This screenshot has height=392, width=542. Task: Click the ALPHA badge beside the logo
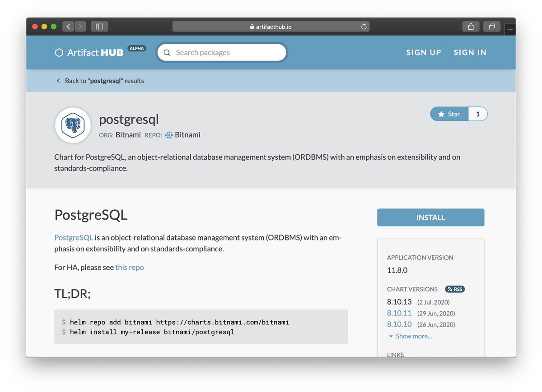coord(137,48)
